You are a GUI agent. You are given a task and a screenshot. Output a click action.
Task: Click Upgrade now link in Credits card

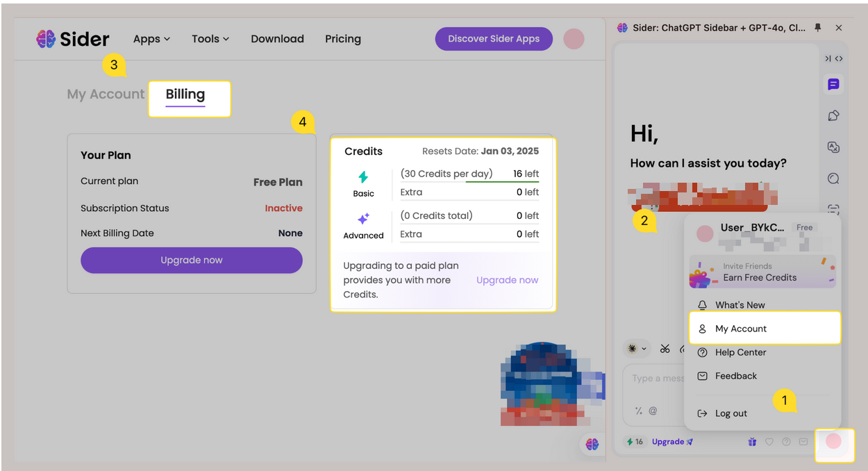[508, 280]
